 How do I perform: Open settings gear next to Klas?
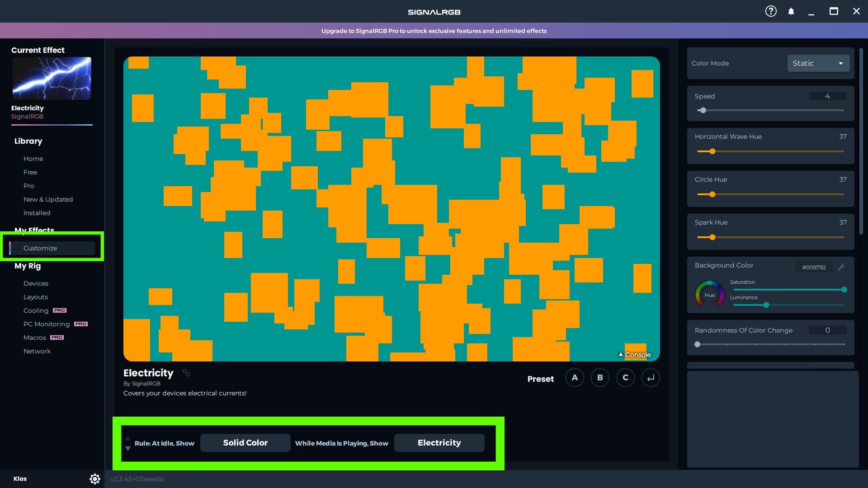[x=94, y=479]
